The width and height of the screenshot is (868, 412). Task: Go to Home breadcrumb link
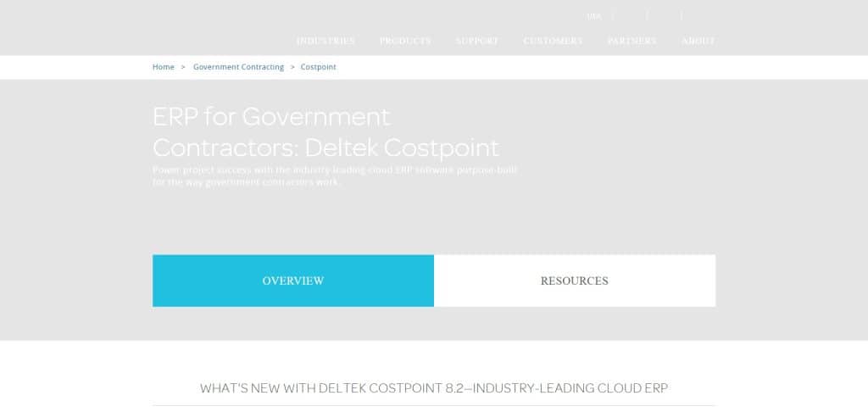point(164,67)
